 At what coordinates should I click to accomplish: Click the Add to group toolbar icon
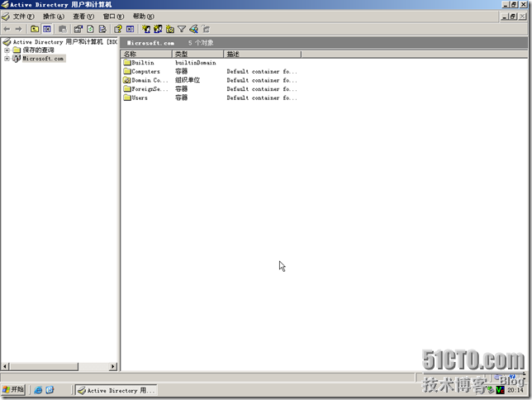point(206,29)
